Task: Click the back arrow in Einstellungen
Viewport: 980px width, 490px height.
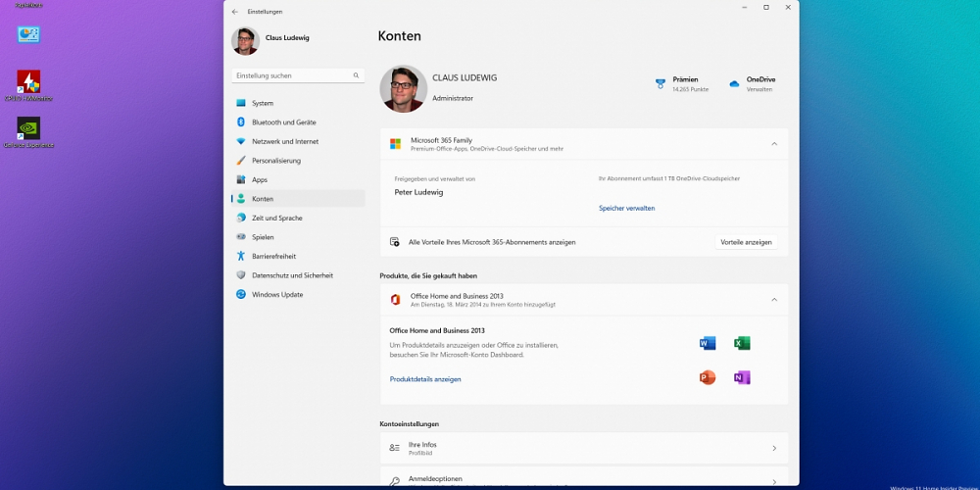Action: (x=235, y=12)
